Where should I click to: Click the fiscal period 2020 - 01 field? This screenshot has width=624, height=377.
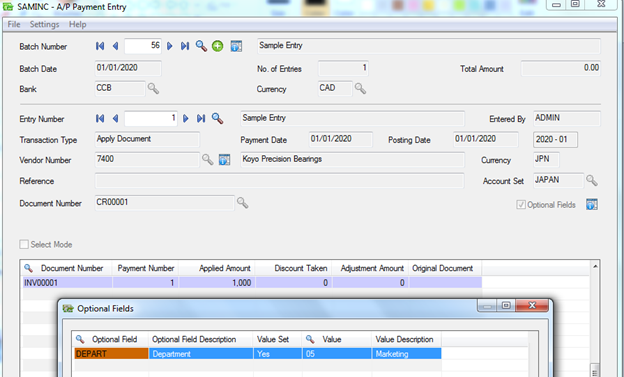(x=556, y=139)
